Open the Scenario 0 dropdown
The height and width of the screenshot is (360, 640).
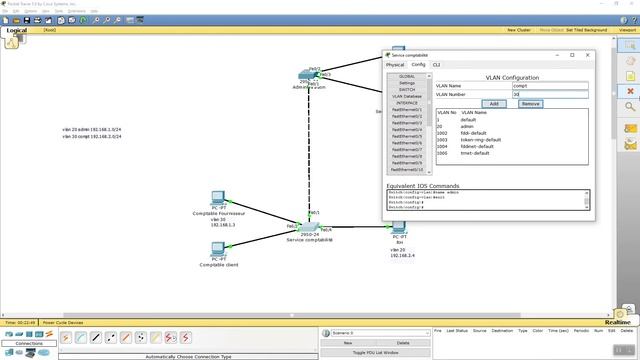pyautogui.click(x=380, y=333)
